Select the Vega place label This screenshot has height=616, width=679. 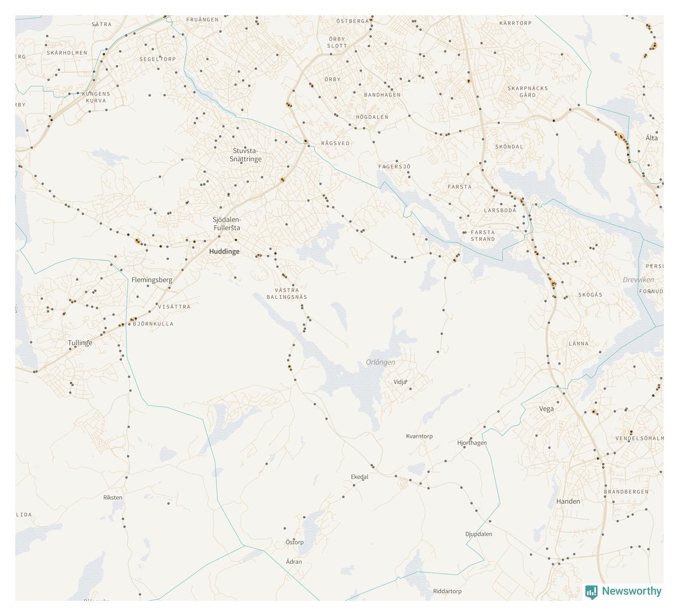tap(546, 409)
